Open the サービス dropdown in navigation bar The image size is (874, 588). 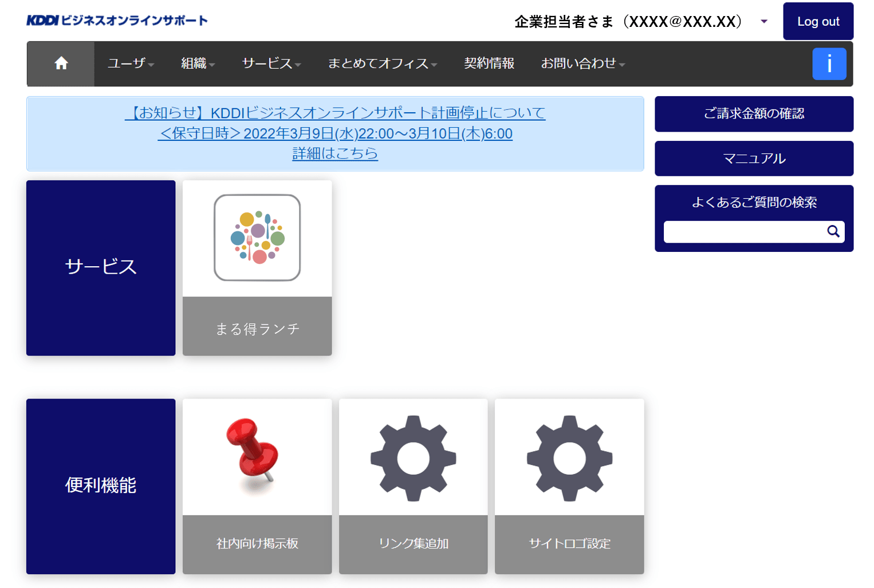pyautogui.click(x=271, y=64)
